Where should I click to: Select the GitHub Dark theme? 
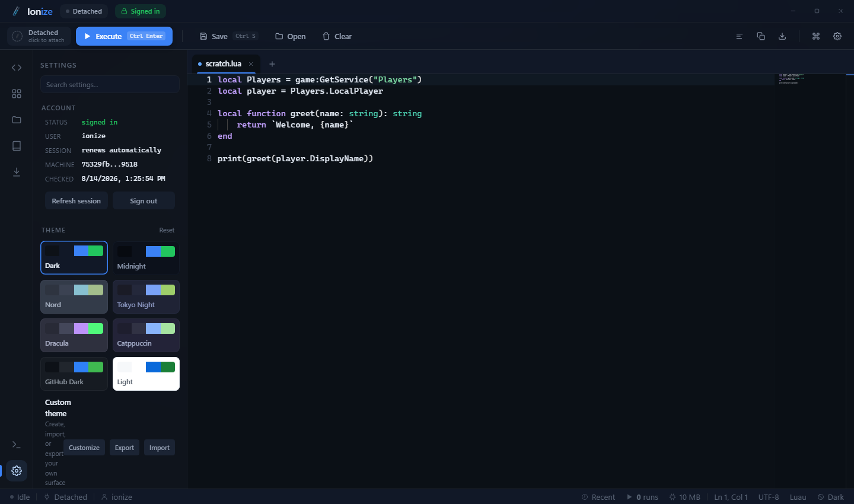tap(74, 374)
